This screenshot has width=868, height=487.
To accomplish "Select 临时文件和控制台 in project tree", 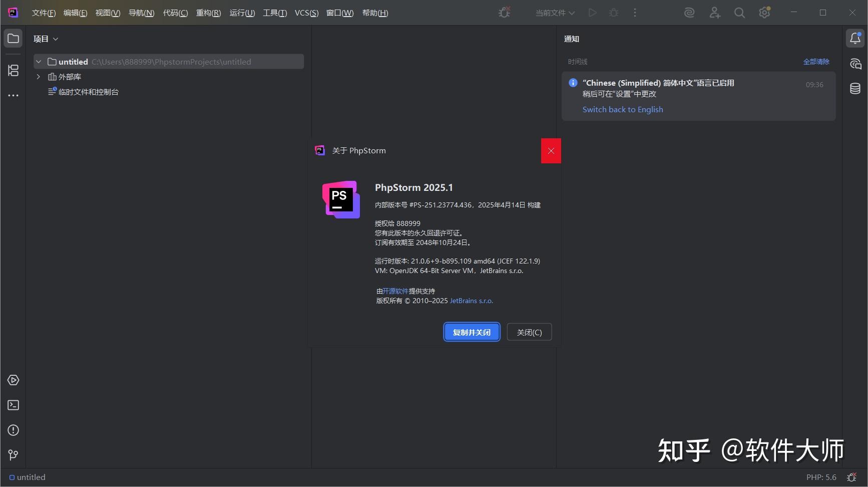I will coord(89,92).
